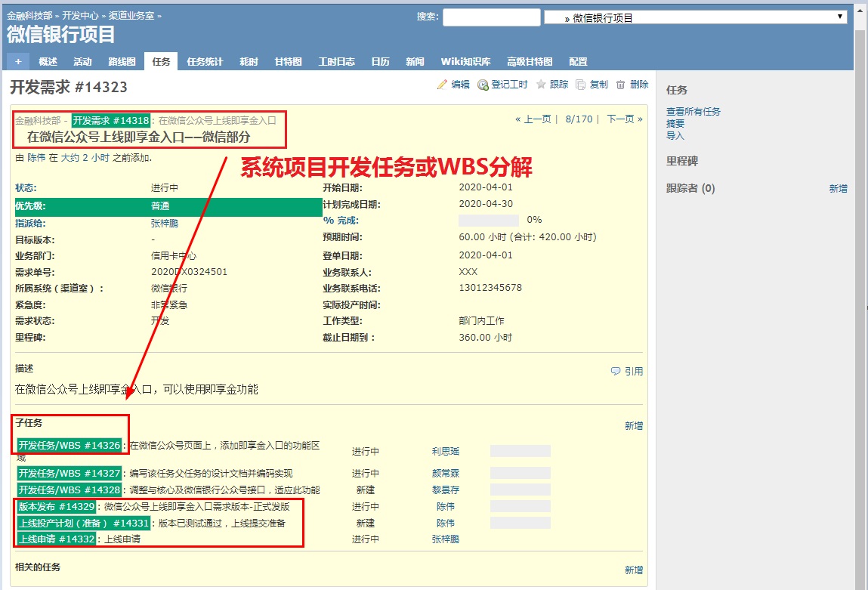Click the 预期时间 value 60.00 小时
Viewport: 868px width, 590px height.
pos(483,237)
